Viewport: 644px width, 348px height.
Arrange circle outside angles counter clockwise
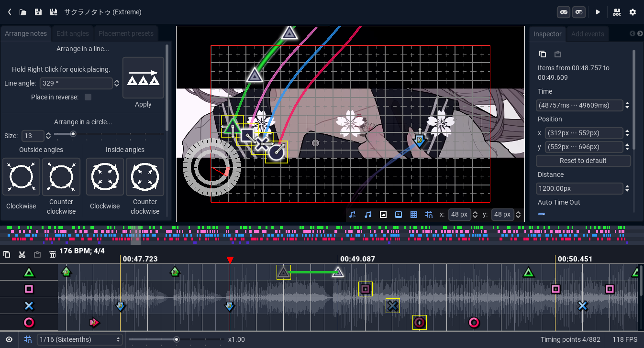coord(61,177)
